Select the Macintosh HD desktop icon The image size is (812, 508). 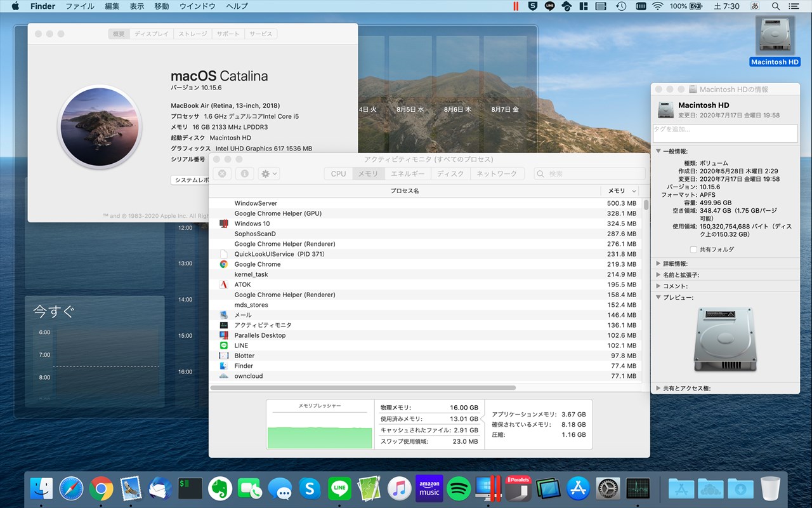click(x=775, y=41)
